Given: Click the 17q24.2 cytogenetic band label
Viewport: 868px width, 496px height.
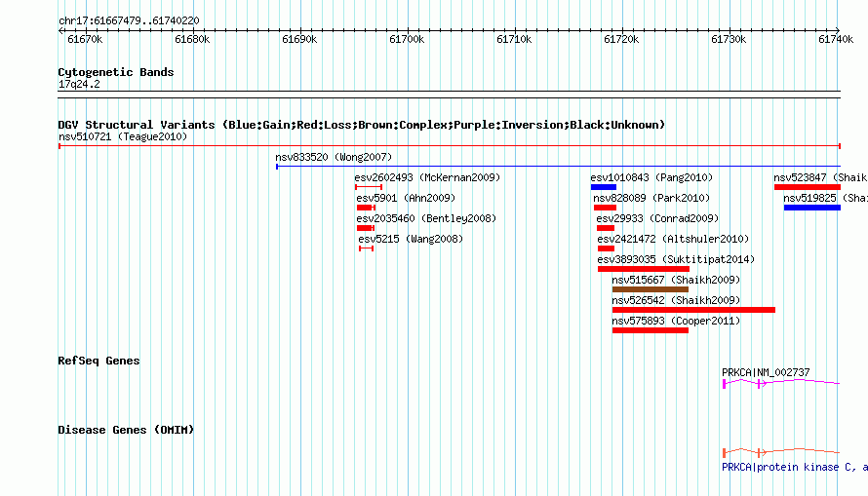Looking at the screenshot, I should click(79, 84).
